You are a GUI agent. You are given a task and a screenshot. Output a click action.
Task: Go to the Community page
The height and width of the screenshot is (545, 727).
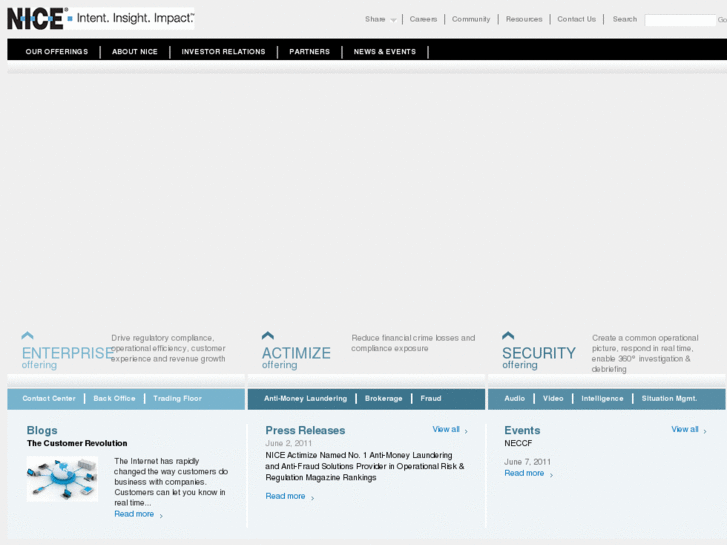[x=471, y=19]
